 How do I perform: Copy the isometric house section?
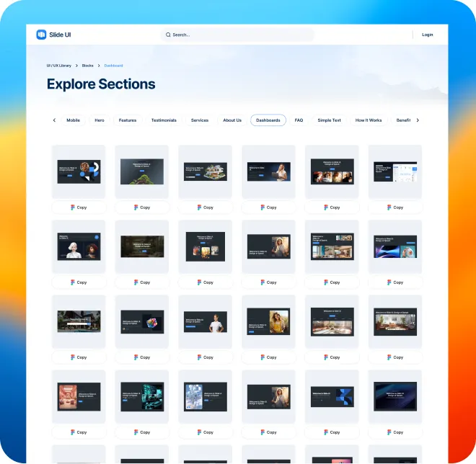206,208
